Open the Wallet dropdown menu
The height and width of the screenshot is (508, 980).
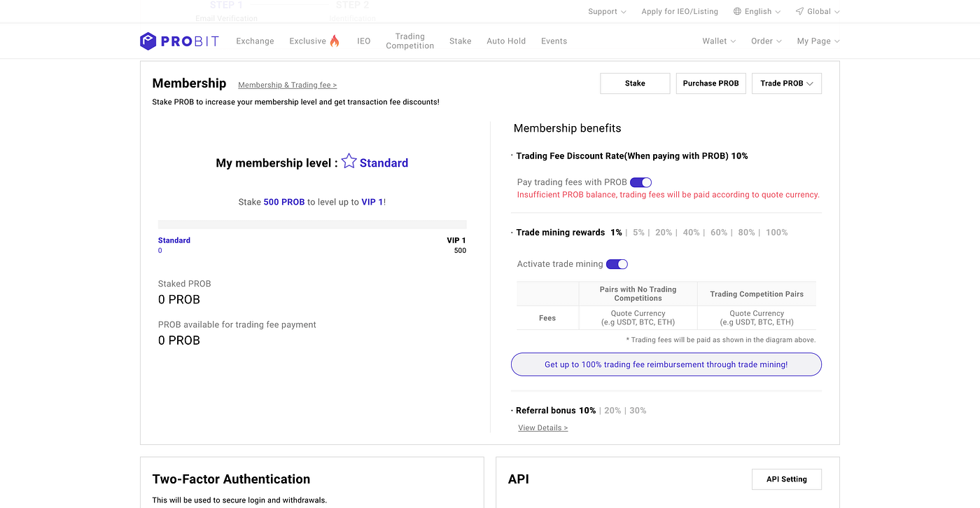coord(719,41)
